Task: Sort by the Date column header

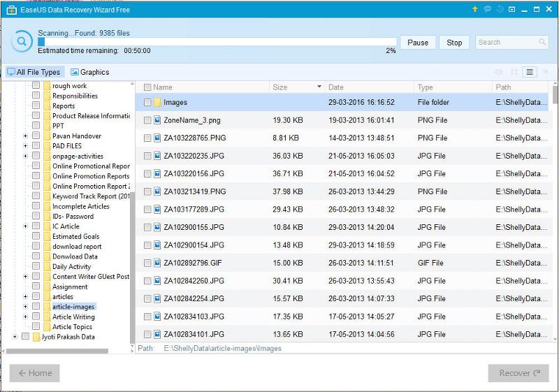Action: 369,87
